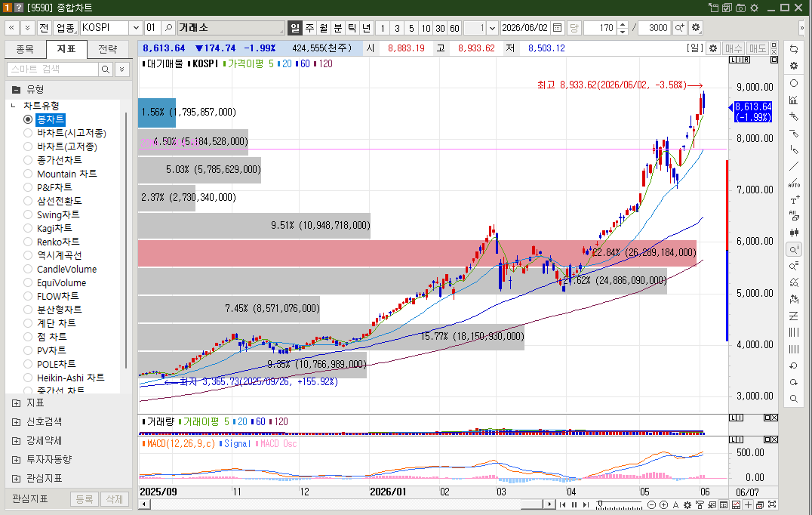The height and width of the screenshot is (515, 812).
Task: Click the 스마트 검색 input field
Action: tap(52, 69)
